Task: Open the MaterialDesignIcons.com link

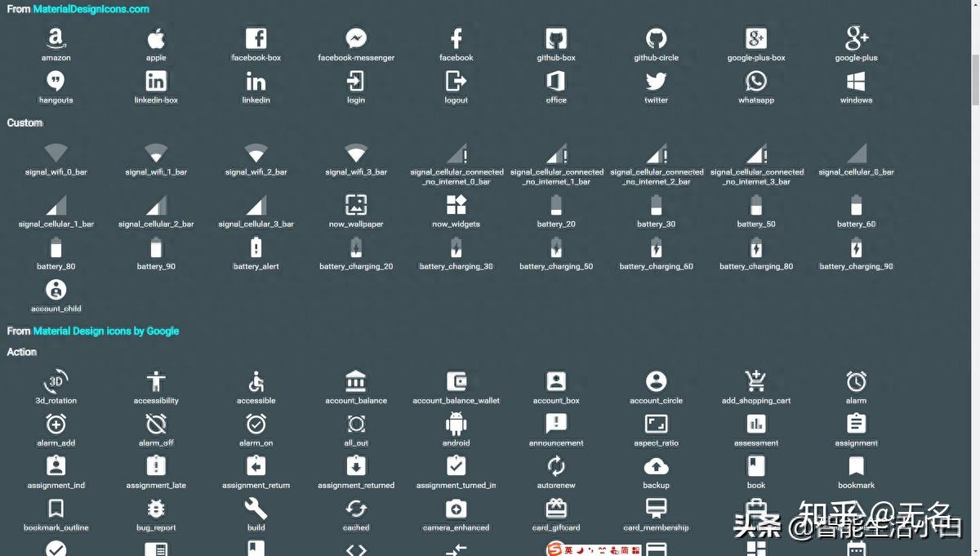Action: tap(91, 9)
